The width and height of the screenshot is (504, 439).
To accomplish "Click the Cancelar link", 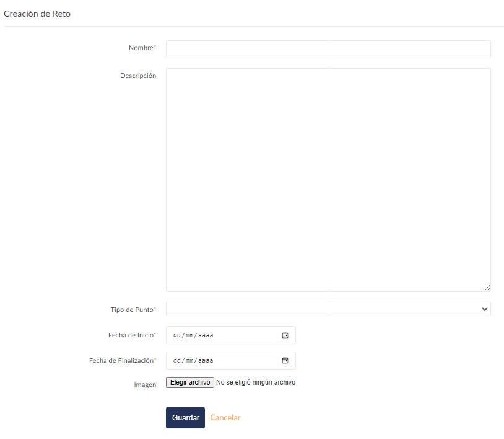I will pyautogui.click(x=225, y=418).
